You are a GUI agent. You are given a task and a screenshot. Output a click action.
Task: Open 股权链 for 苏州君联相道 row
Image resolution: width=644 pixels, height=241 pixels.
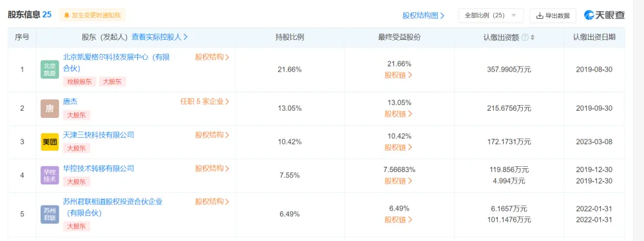coord(399,220)
